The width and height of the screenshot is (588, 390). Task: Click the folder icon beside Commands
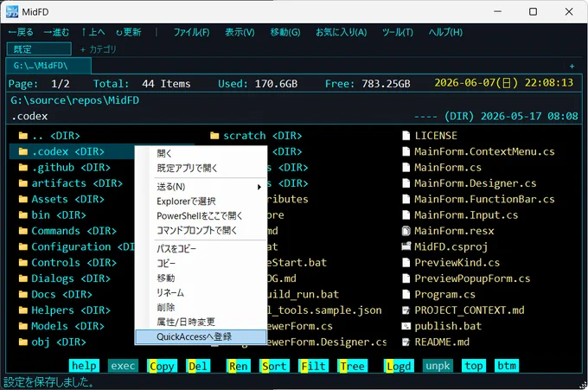23,231
